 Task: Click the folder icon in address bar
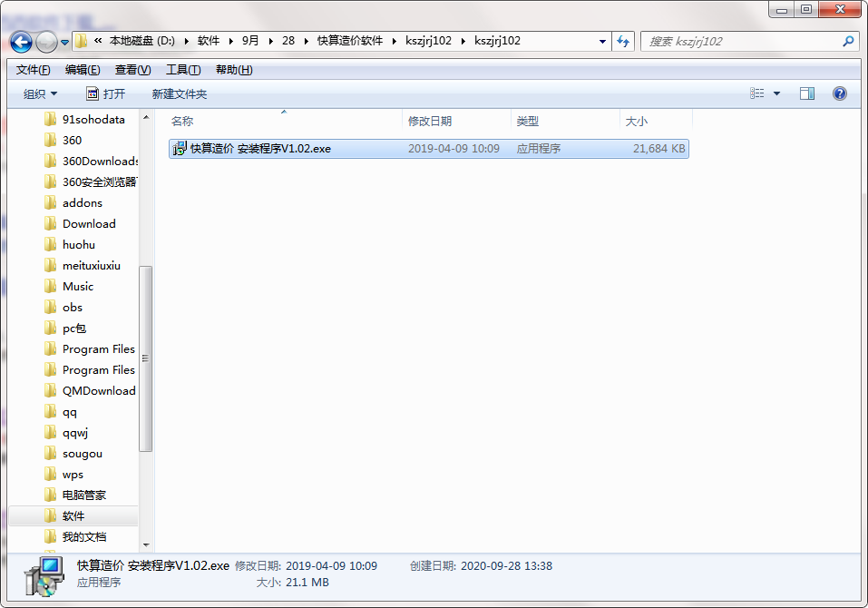click(x=82, y=41)
